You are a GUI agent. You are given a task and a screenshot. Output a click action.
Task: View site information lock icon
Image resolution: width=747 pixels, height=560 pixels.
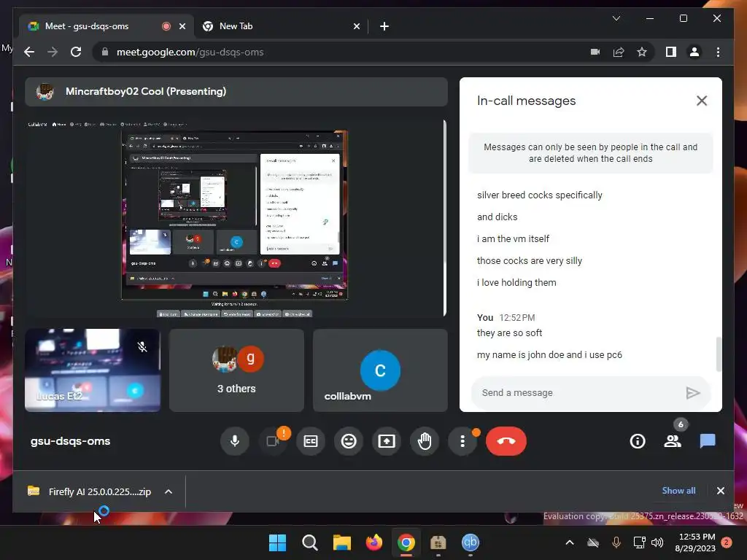pyautogui.click(x=105, y=52)
